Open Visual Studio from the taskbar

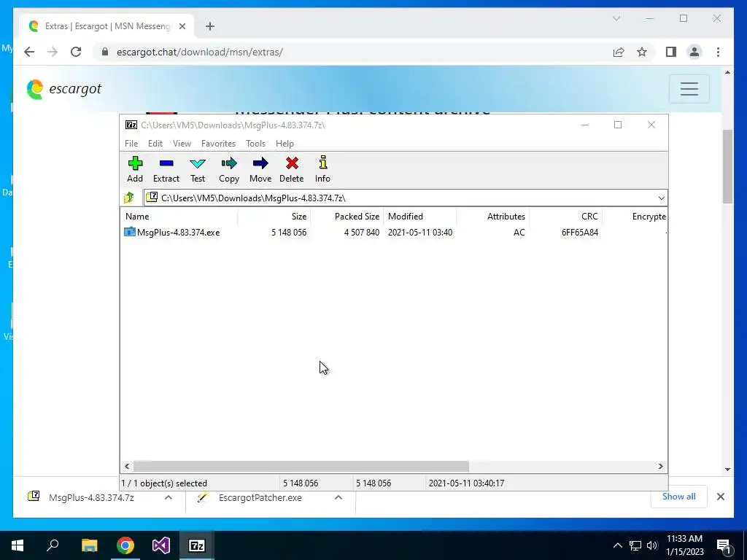point(161,545)
